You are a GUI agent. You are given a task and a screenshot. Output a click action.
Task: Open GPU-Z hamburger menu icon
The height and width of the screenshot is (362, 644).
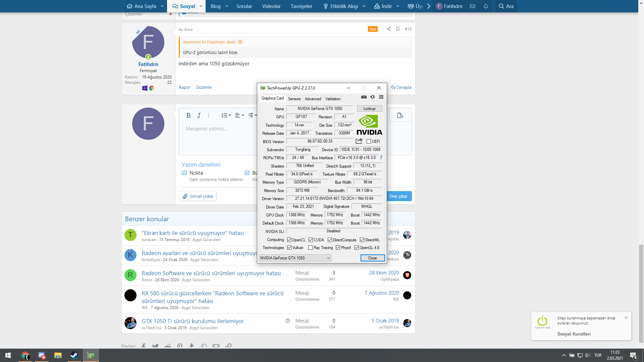pyautogui.click(x=381, y=97)
